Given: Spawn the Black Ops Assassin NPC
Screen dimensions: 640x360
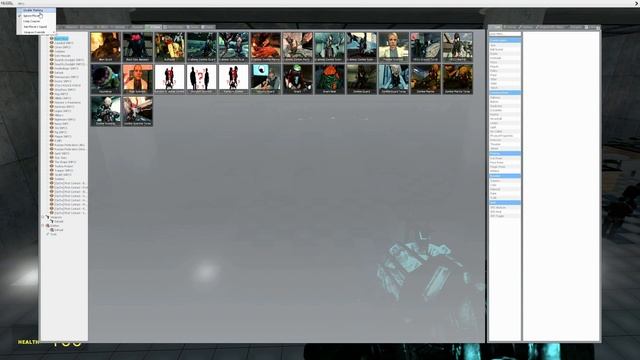Looking at the screenshot, I should coord(138,47).
